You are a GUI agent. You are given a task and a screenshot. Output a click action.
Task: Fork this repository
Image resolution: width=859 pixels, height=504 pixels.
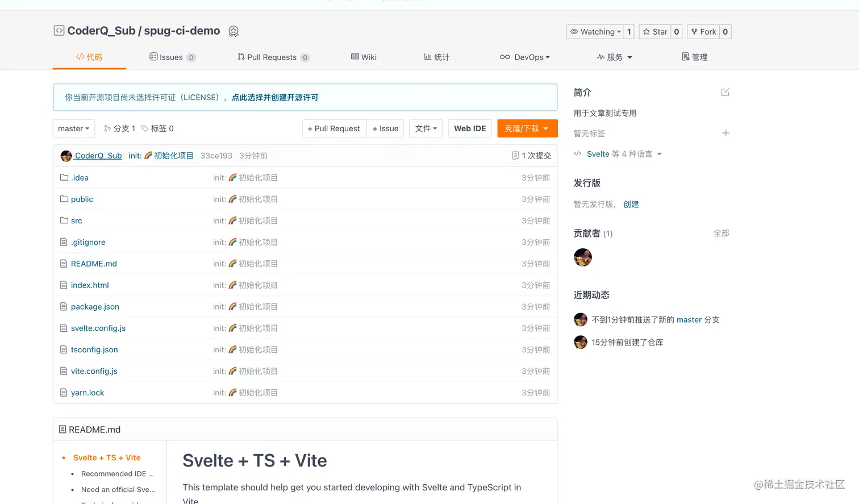(703, 32)
